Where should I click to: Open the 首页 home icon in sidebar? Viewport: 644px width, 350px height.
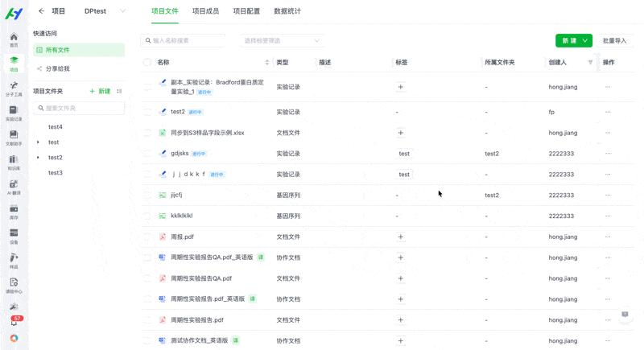point(14,39)
